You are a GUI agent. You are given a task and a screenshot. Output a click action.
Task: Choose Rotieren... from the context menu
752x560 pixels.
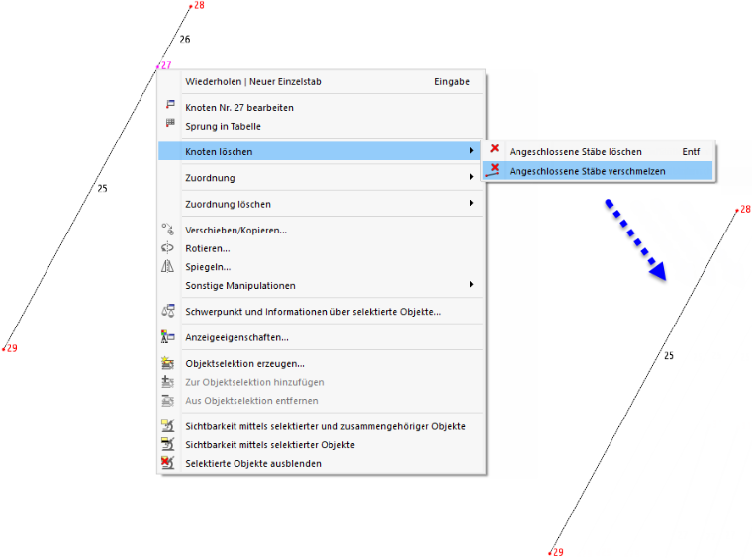[x=321, y=248]
